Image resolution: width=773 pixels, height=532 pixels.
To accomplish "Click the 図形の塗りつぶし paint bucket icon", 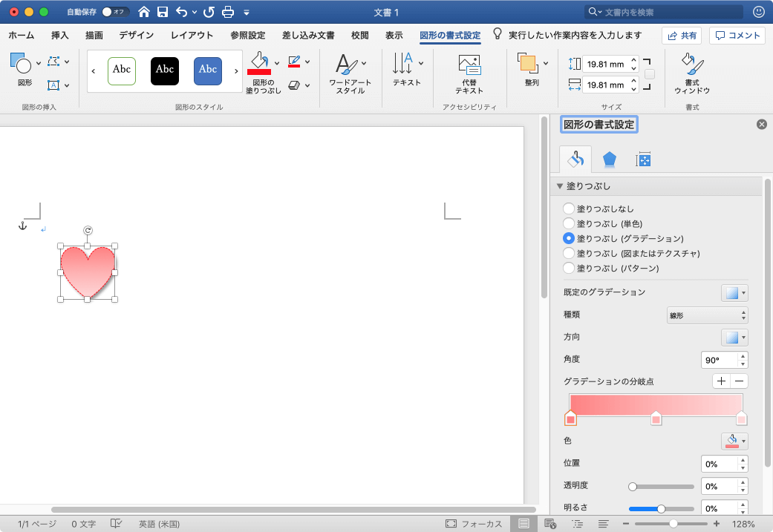I will coord(259,63).
